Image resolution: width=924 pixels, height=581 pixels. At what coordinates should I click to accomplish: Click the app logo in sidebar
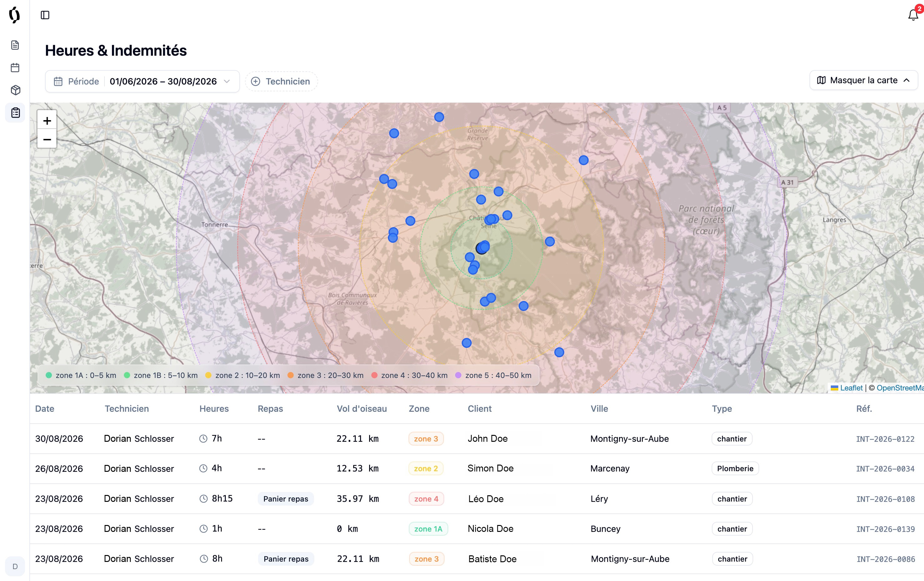tap(15, 15)
